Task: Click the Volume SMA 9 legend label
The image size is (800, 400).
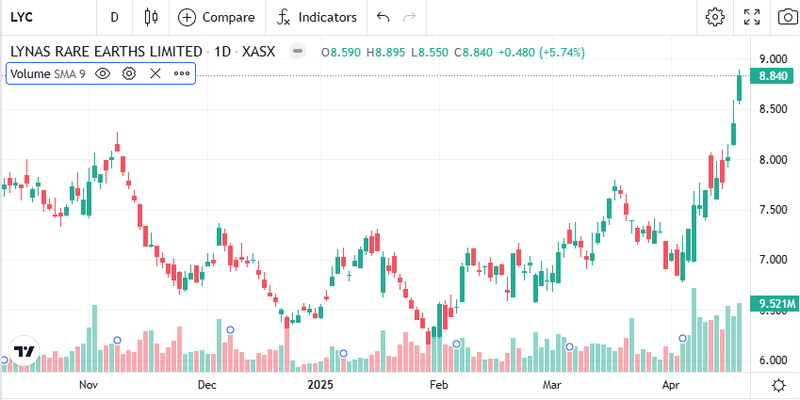Action: click(47, 73)
